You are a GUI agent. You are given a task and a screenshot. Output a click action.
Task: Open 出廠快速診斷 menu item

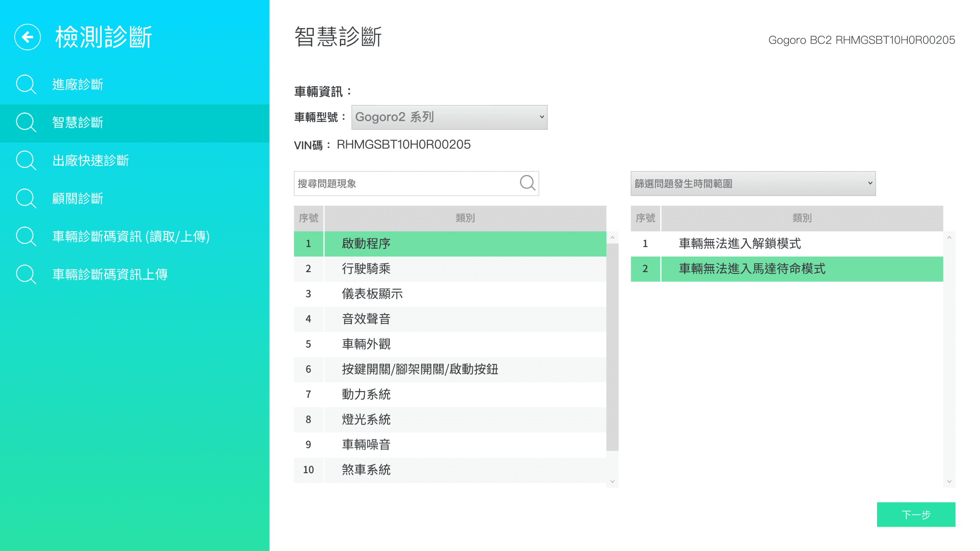pyautogui.click(x=90, y=160)
